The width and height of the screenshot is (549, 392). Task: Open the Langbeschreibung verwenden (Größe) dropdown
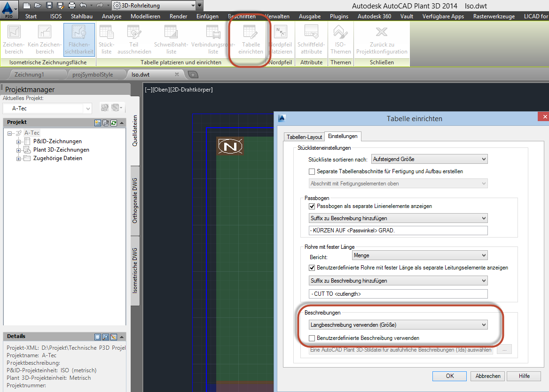398,325
